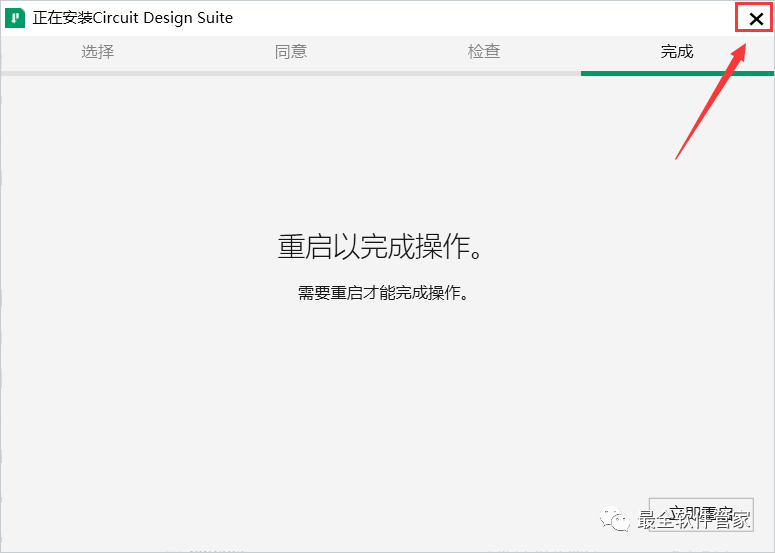Switch to the 选择 step tab
This screenshot has height=553, width=775.
click(97, 51)
